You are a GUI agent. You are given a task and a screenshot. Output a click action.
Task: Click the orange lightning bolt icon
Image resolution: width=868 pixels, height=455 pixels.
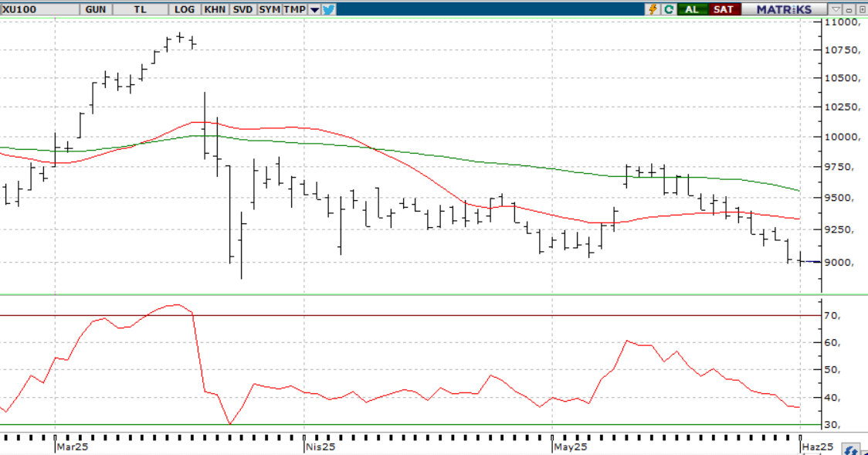653,9
